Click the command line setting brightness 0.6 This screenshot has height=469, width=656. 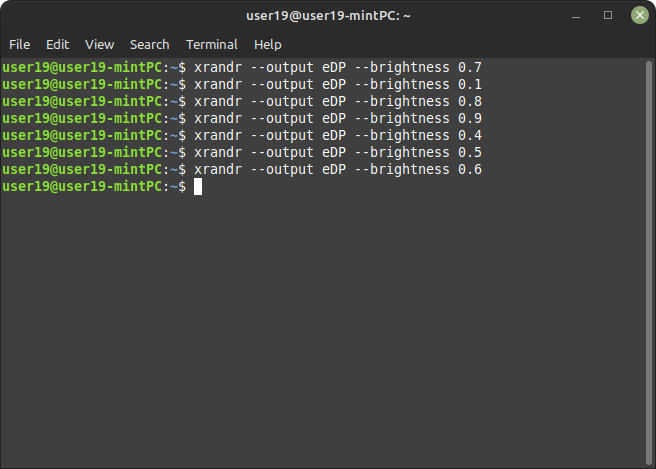coord(338,169)
